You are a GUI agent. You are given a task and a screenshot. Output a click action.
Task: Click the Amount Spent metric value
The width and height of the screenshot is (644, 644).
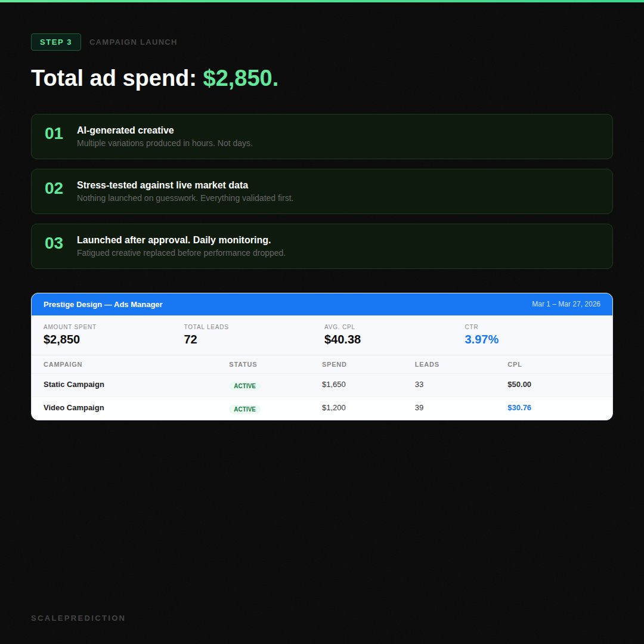pos(61,340)
